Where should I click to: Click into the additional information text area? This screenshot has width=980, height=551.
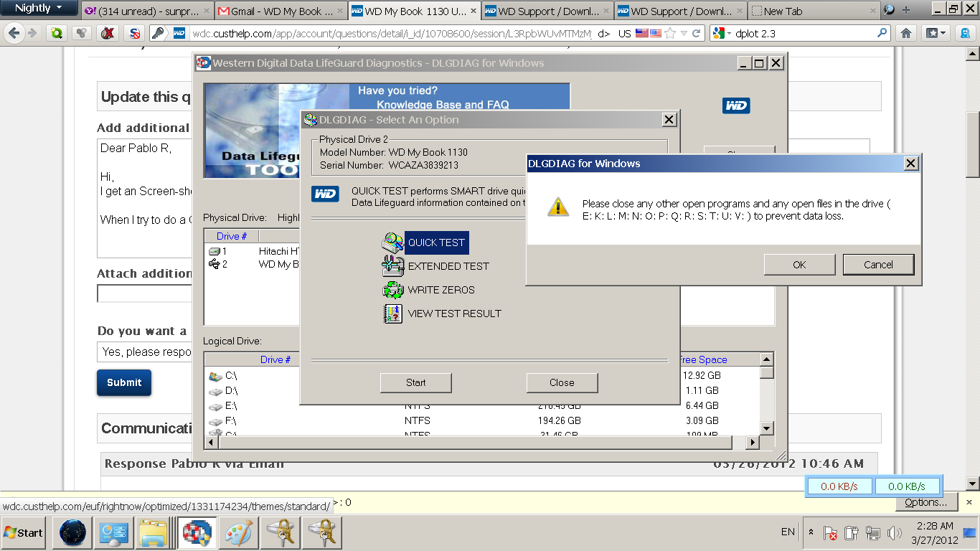click(145, 198)
